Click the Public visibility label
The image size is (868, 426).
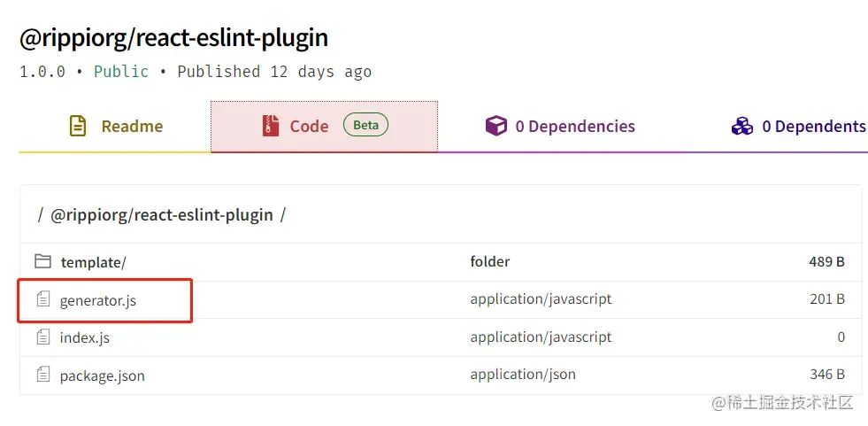click(121, 72)
